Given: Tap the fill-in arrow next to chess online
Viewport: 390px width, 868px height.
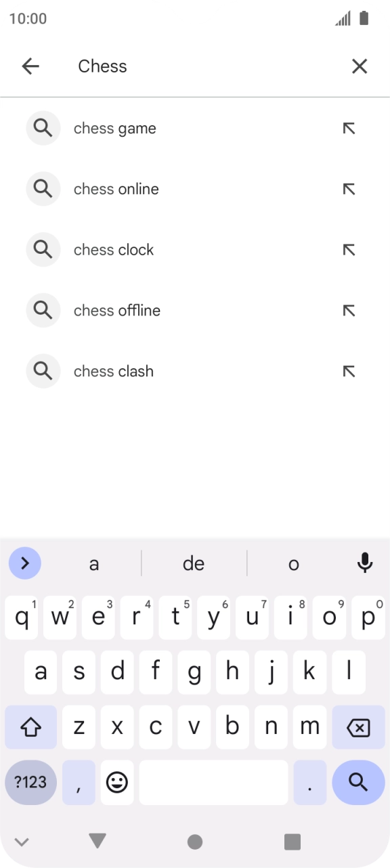Looking at the screenshot, I should [x=349, y=188].
